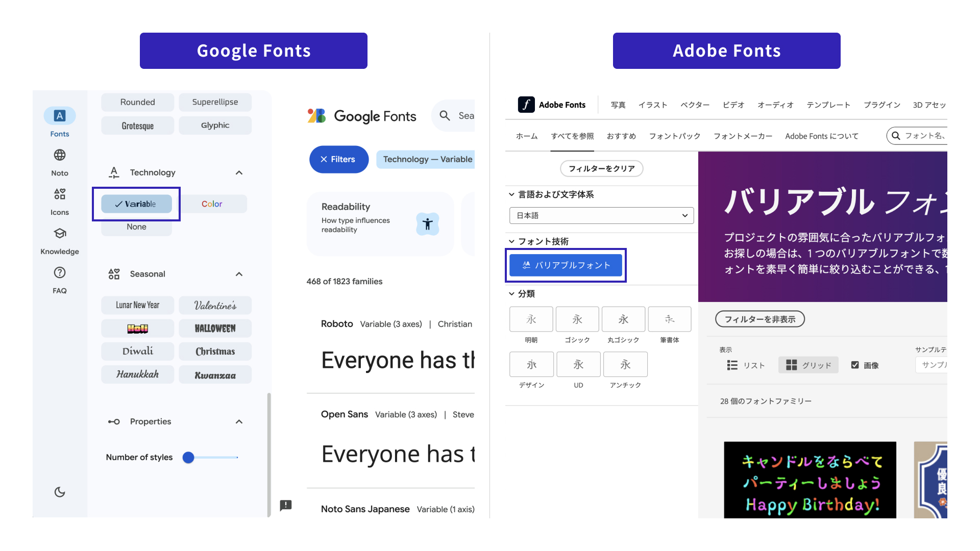This screenshot has height=551, width=980.
Task: Click the Adobe Fonts logo icon
Action: 526,105
